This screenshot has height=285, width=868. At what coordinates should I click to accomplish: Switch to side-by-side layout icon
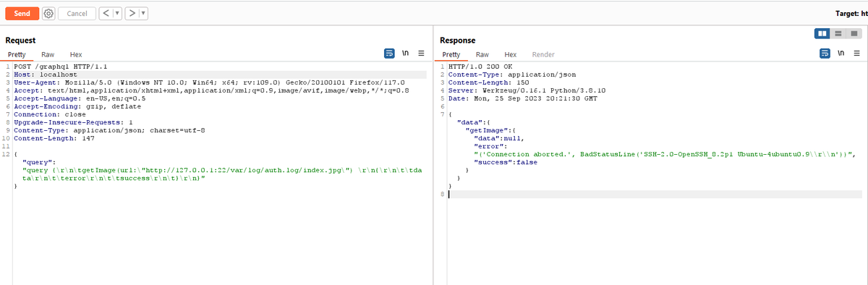[822, 33]
